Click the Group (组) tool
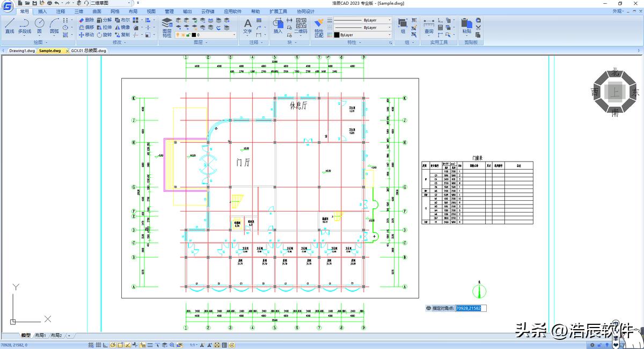This screenshot has height=349, width=644. pyautogui.click(x=403, y=26)
